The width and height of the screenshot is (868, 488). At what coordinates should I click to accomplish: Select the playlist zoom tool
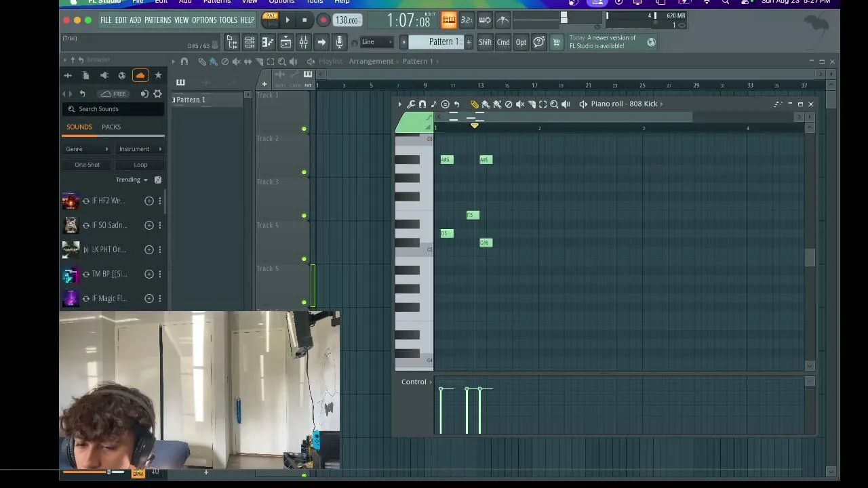pos(282,62)
